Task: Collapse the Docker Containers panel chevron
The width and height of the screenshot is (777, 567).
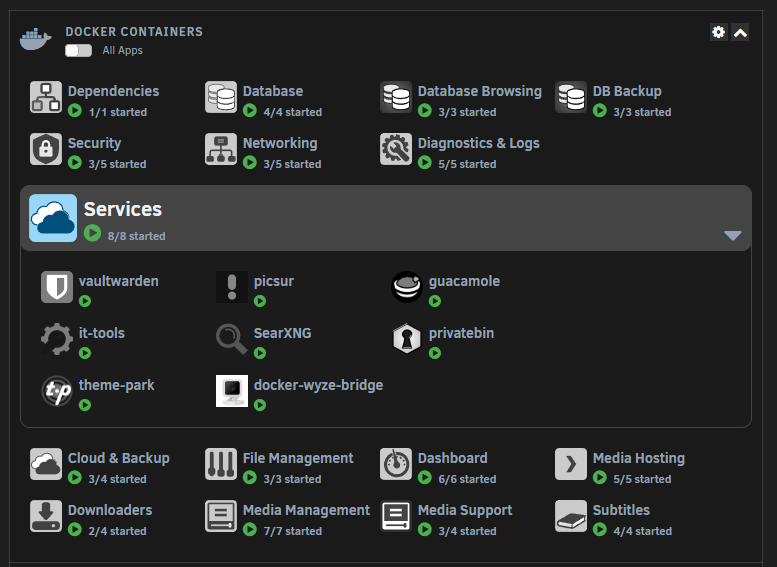Action: pos(740,32)
